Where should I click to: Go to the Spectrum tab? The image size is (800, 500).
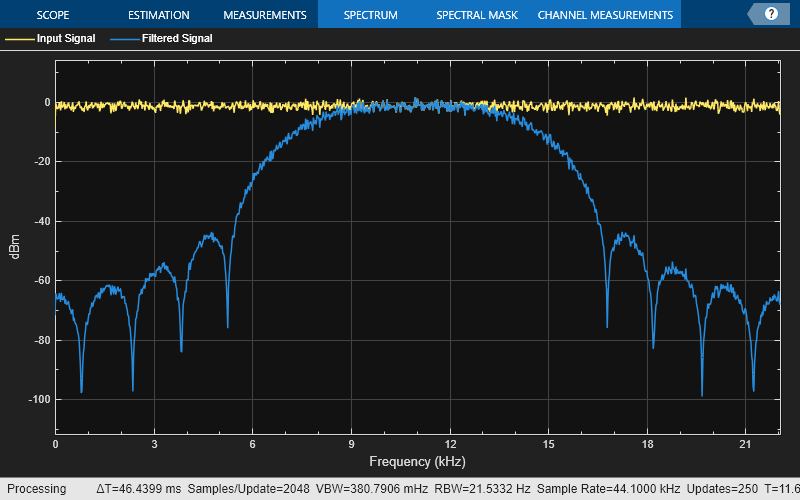(370, 15)
